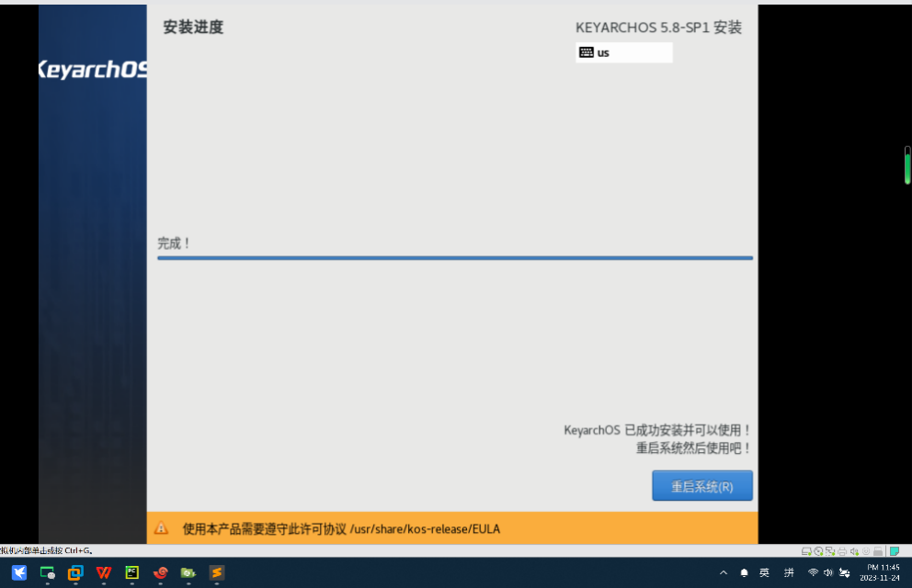Open PyCharm from the taskbar
This screenshot has height=588, width=912.
(131, 572)
